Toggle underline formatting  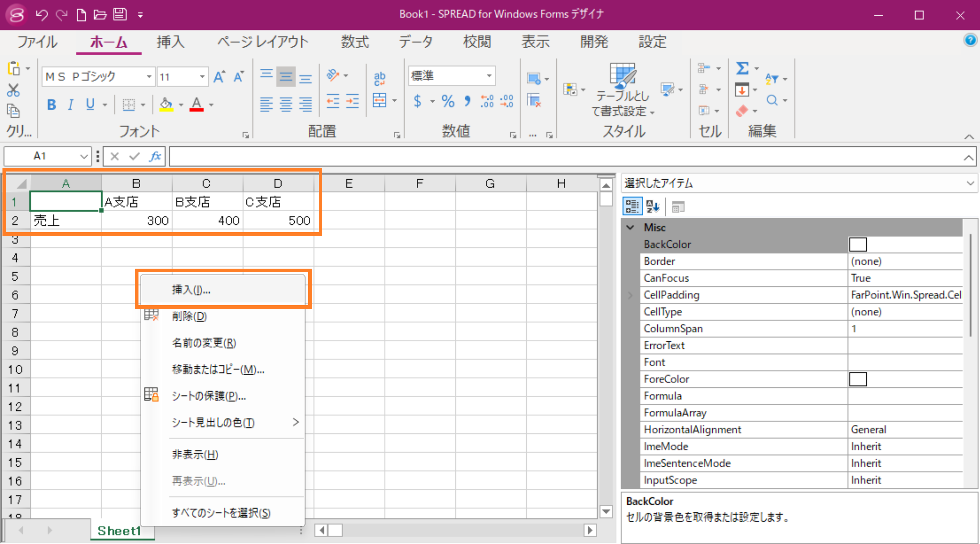[x=90, y=104]
